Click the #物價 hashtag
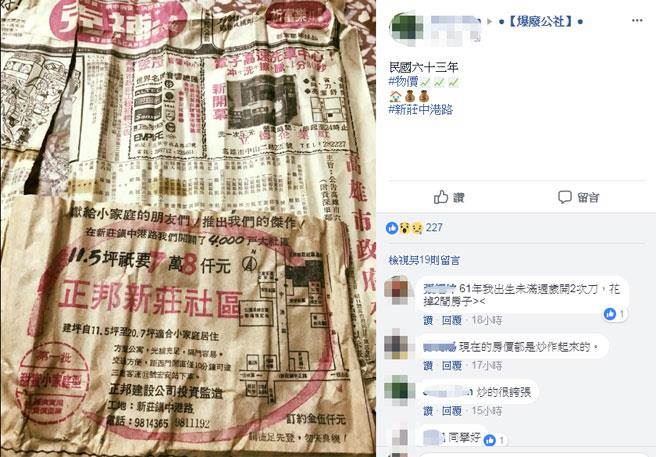The image size is (656, 457). click(404, 81)
